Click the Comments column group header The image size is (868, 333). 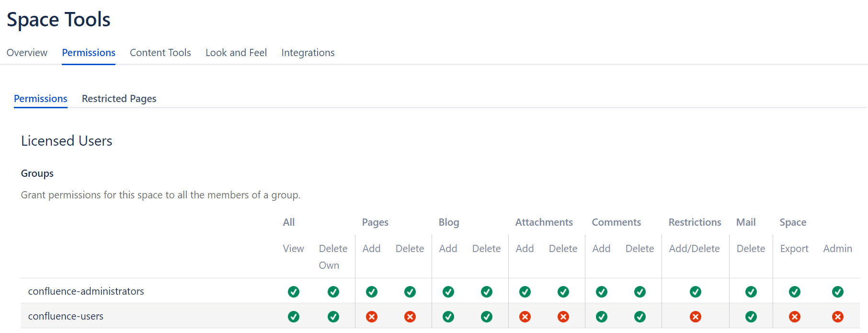(x=617, y=222)
